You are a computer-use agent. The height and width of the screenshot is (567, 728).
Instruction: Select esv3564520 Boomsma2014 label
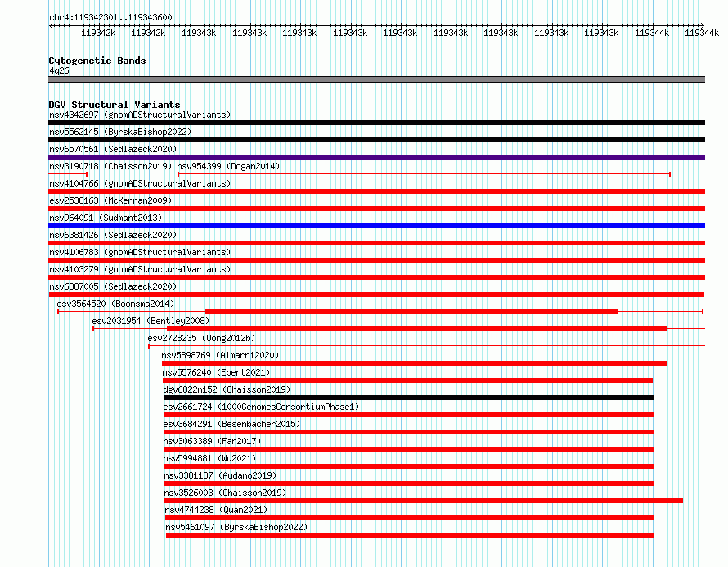click(115, 304)
